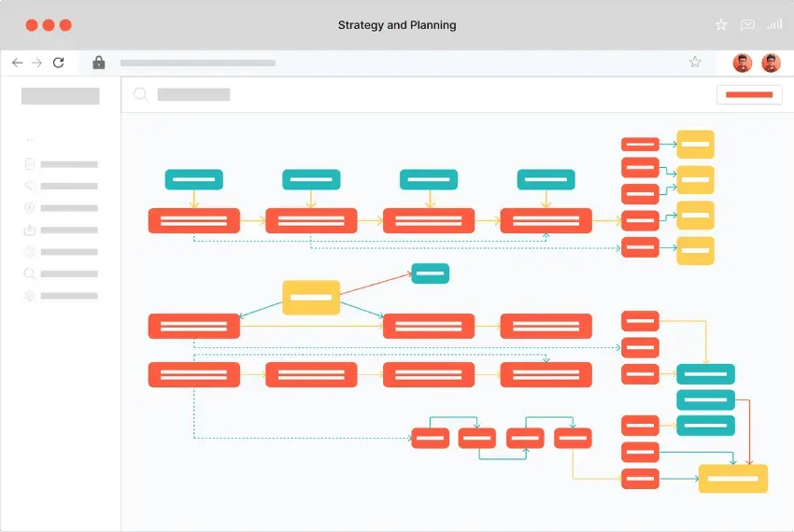Screen dimensions: 794x532
Task: Bookmark the page using the address bar star
Action: pyautogui.click(x=695, y=63)
